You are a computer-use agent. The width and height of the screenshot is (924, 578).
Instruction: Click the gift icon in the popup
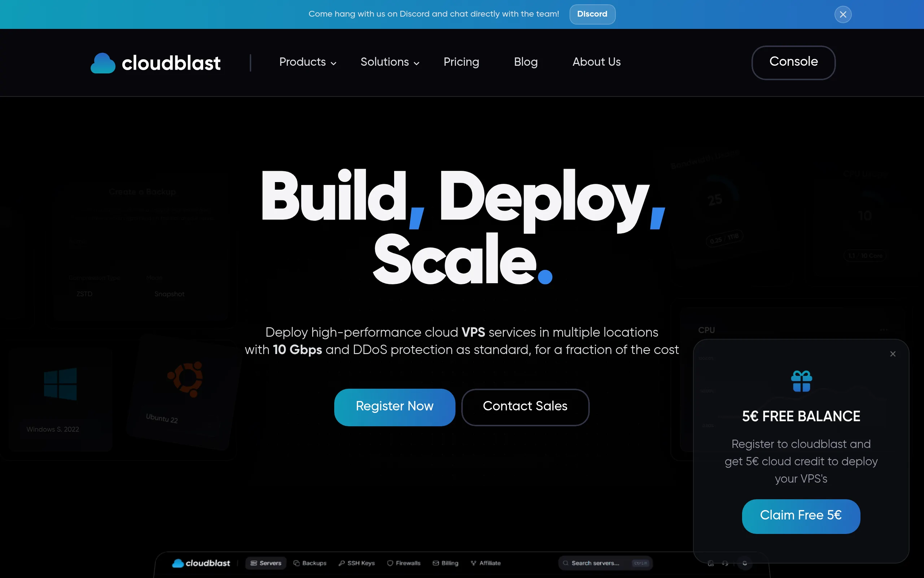pos(801,381)
